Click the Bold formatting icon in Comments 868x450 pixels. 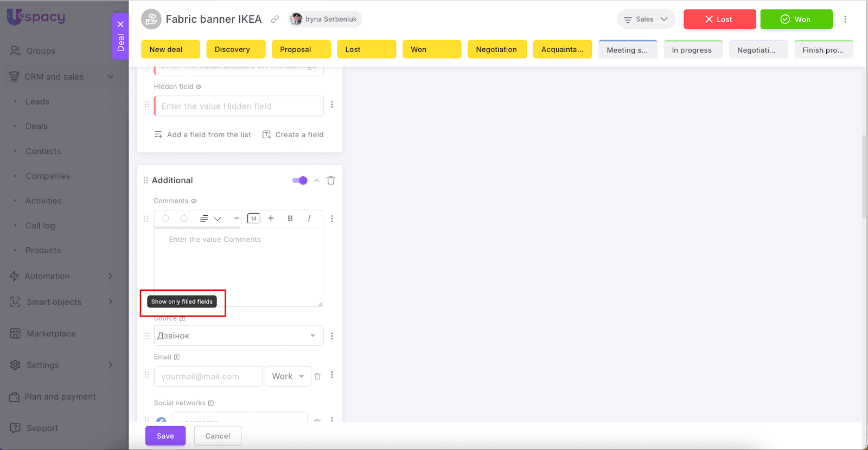click(290, 218)
